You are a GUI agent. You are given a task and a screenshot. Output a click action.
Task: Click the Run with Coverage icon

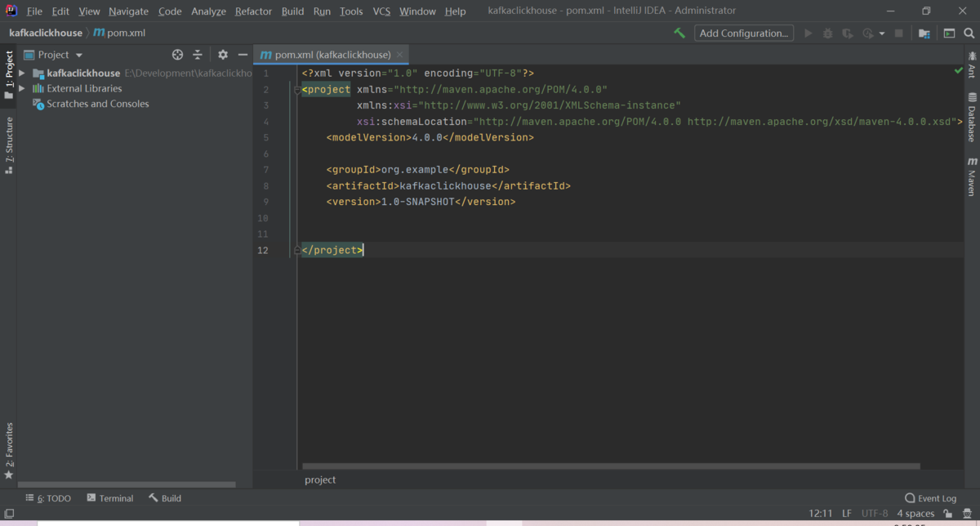(x=848, y=33)
